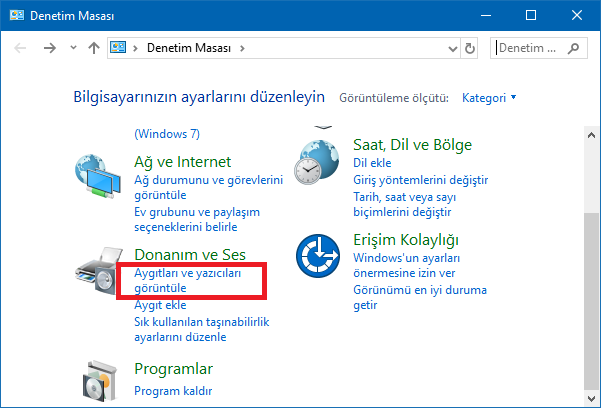The image size is (601, 408).
Task: Open the Ağ ve Internet category icon
Action: 98,176
